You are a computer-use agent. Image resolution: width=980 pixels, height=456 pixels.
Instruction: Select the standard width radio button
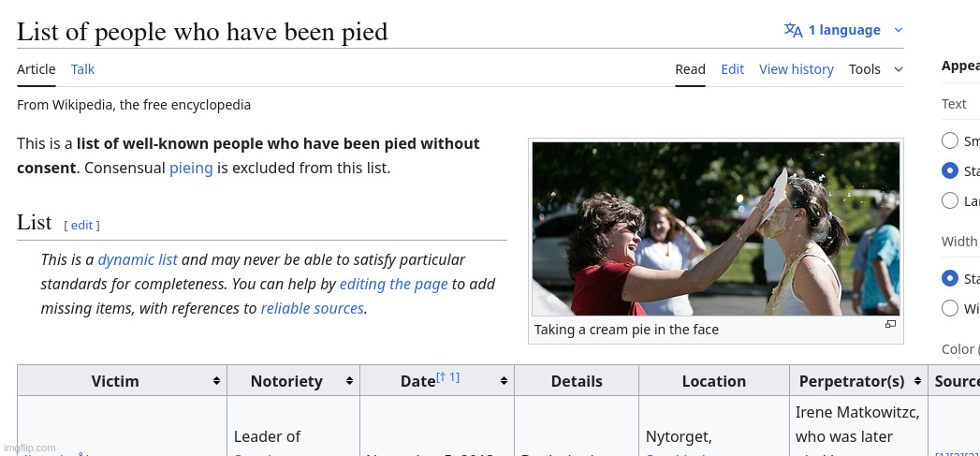[949, 278]
